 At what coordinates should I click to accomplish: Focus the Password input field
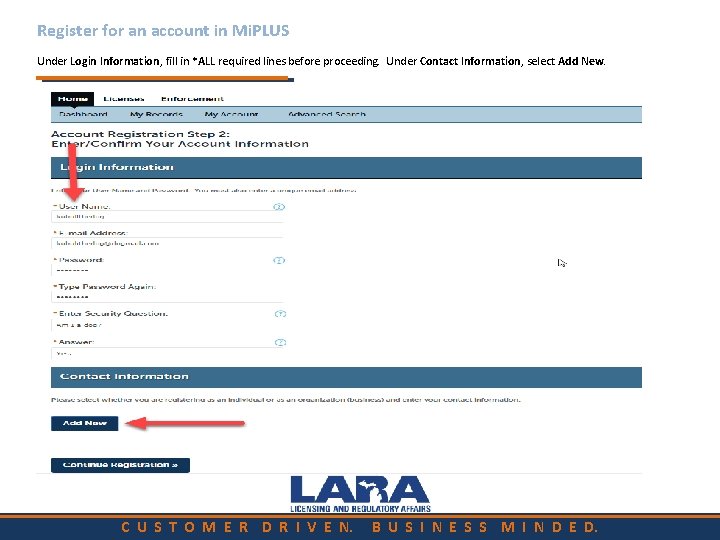tap(168, 270)
